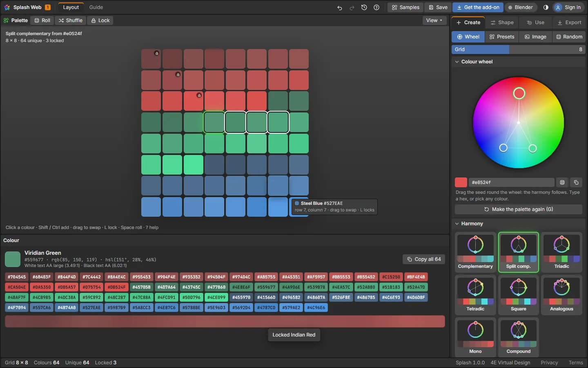Click Get the add-on button
The height and width of the screenshot is (368, 588).
478,7
